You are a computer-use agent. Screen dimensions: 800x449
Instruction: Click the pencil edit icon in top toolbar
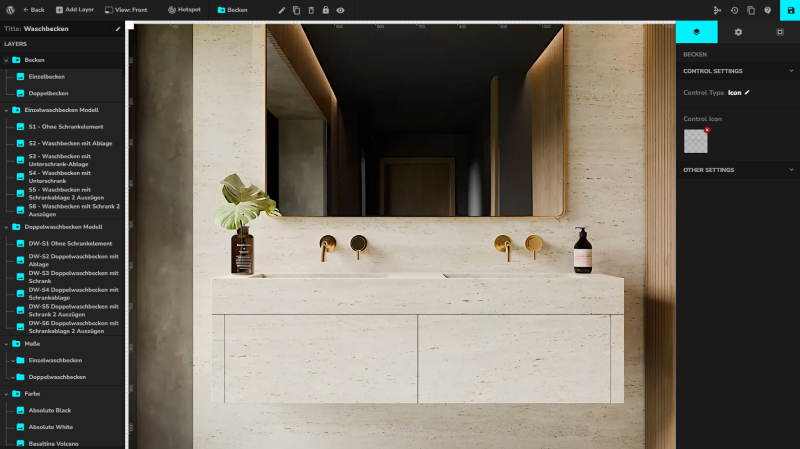(x=282, y=10)
